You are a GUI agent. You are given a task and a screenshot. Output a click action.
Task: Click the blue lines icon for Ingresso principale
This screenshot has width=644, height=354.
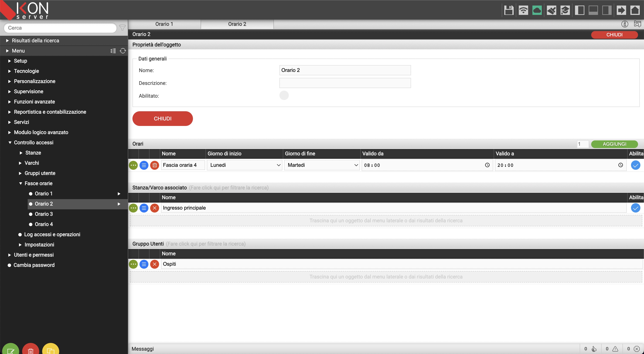tap(144, 208)
